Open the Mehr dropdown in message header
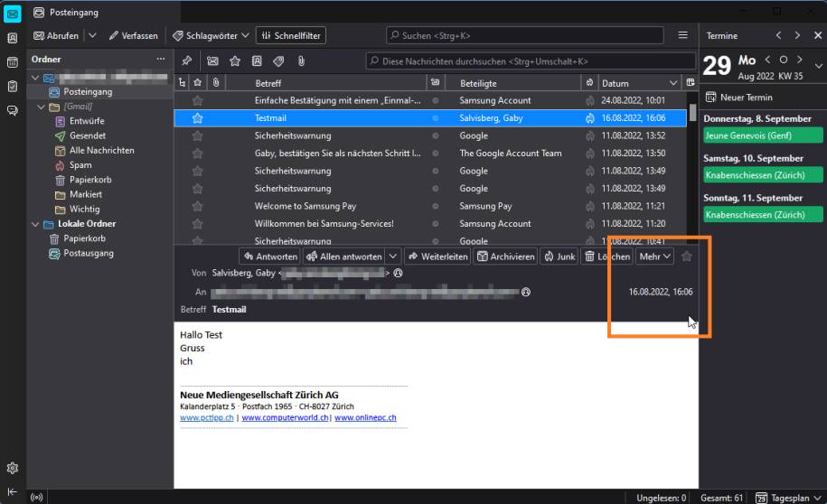The image size is (827, 504). point(655,257)
